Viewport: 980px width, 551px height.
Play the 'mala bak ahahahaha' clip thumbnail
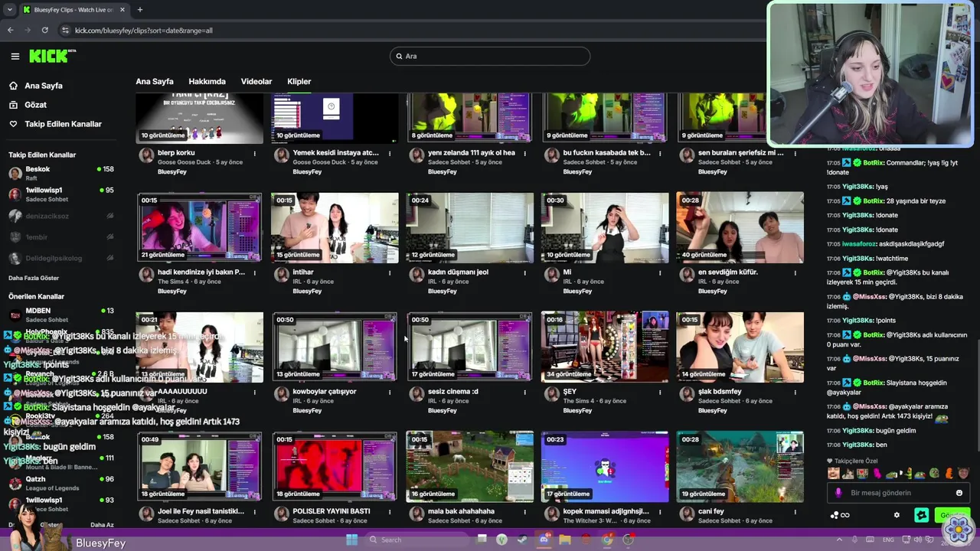[469, 466]
